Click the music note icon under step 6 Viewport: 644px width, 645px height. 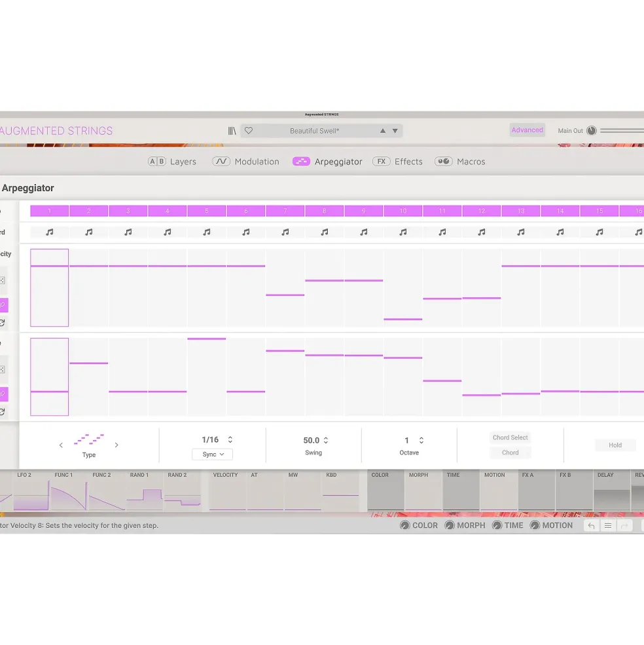tap(246, 232)
